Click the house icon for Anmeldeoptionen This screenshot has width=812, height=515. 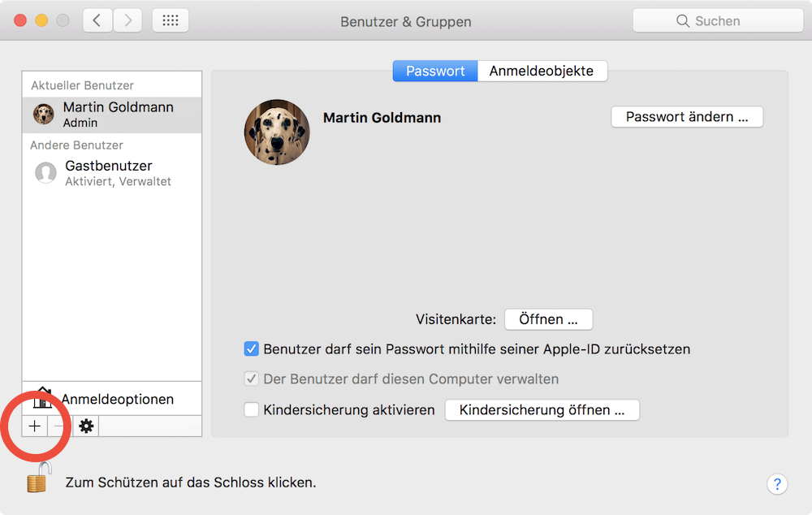pyautogui.click(x=42, y=398)
